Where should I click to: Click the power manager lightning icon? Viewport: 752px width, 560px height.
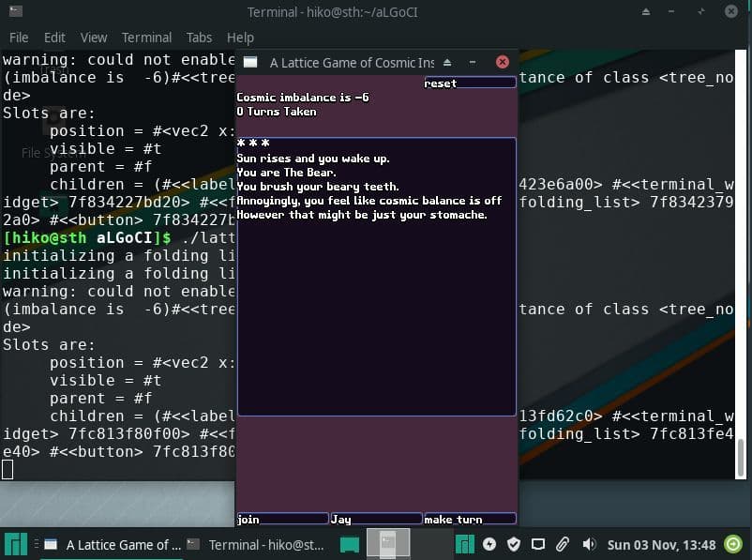[489, 544]
